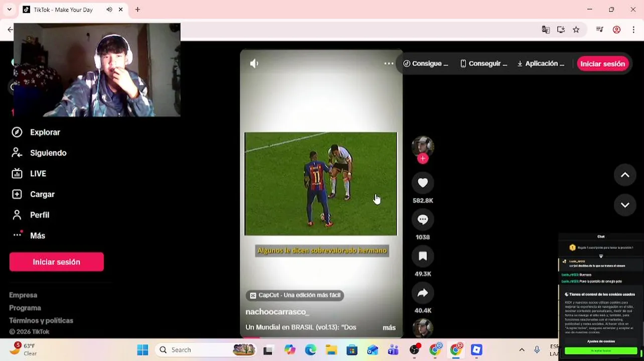This screenshot has width=644, height=361.
Task: Open the sound disc at the bottom of the action column
Action: tap(423, 328)
